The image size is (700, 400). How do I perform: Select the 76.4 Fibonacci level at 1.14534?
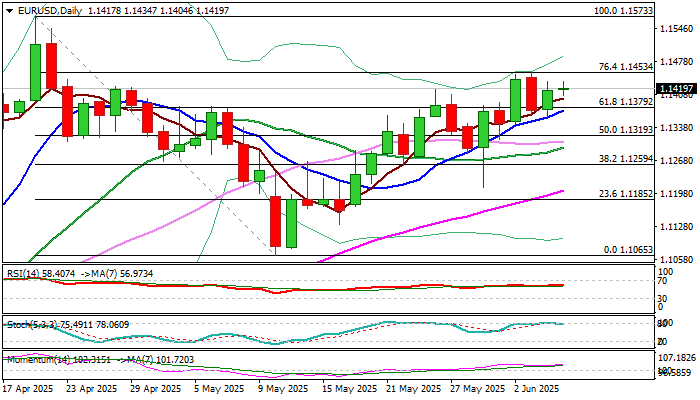(625, 67)
